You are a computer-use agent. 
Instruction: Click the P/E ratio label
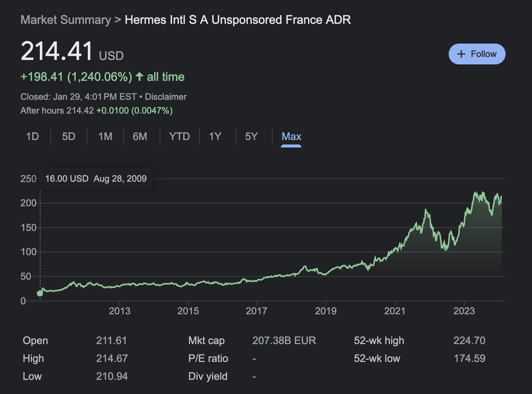(x=208, y=358)
